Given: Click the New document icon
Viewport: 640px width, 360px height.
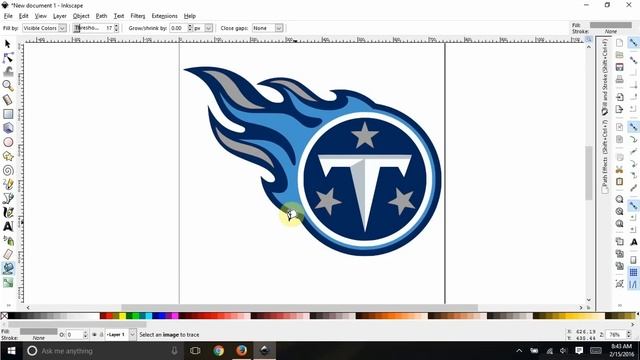Looking at the screenshot, I should click(619, 43).
